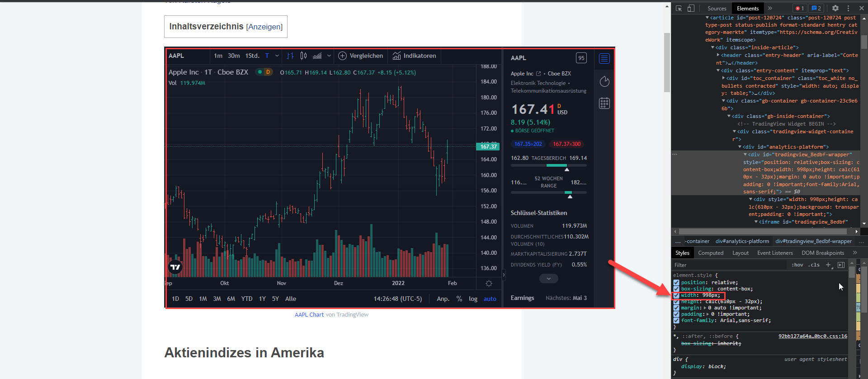The width and height of the screenshot is (868, 379).
Task: Open the watchlist details panel icon
Action: (x=604, y=58)
